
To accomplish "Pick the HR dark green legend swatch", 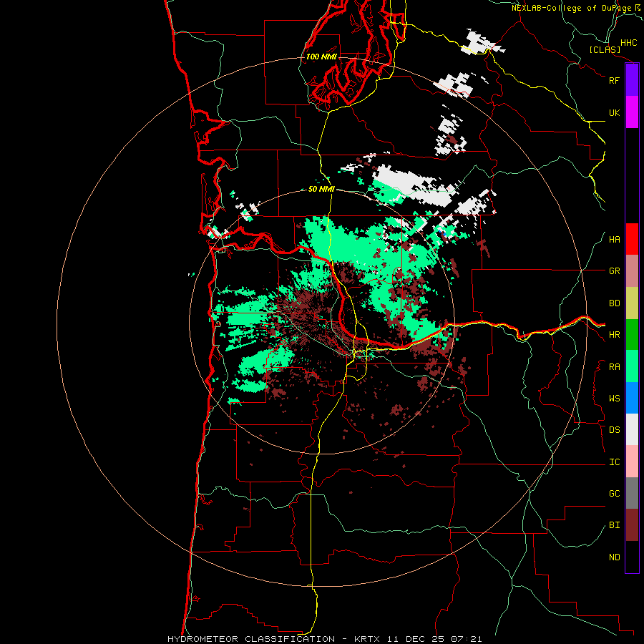I will point(632,335).
